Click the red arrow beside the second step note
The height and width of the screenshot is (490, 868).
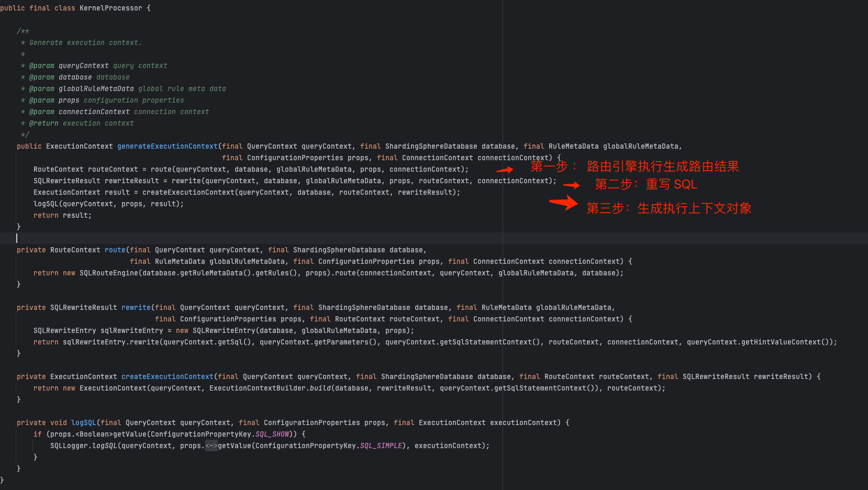click(x=571, y=185)
